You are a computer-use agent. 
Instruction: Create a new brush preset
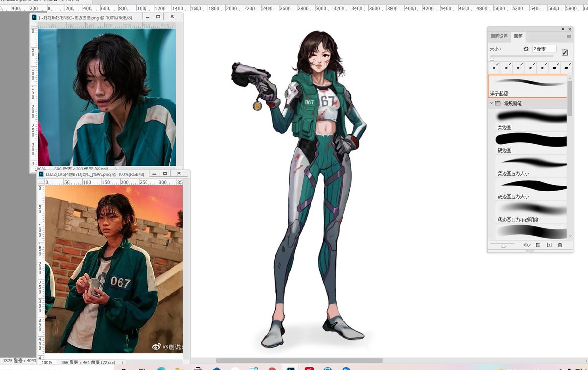549,245
